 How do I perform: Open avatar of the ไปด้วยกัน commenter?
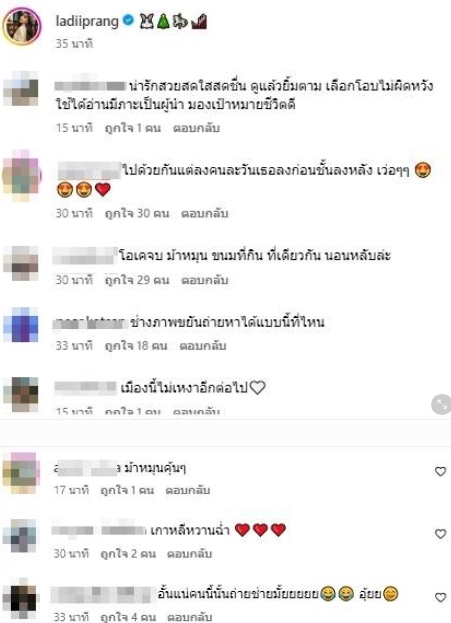[x=22, y=175]
